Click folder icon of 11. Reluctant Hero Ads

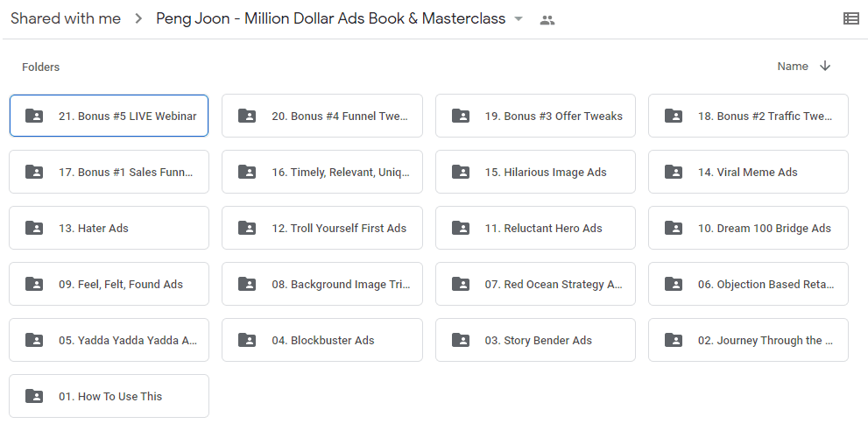click(x=461, y=228)
